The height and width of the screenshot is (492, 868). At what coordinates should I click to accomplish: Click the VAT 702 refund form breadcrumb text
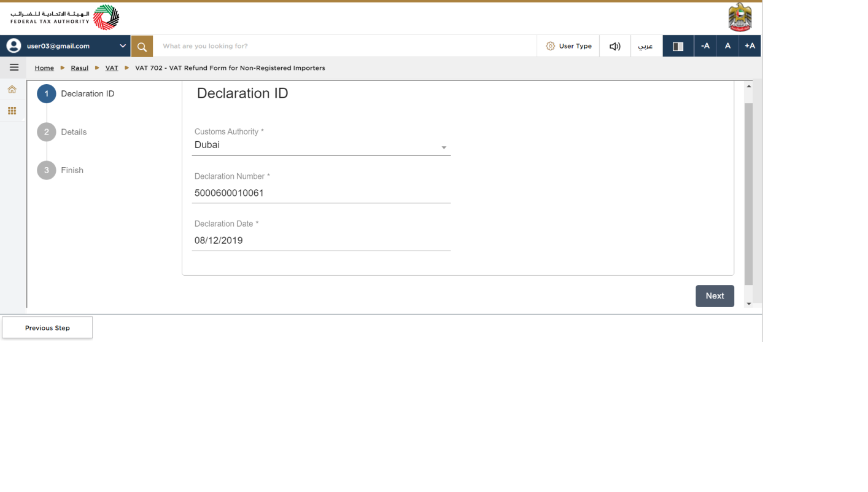coord(230,68)
